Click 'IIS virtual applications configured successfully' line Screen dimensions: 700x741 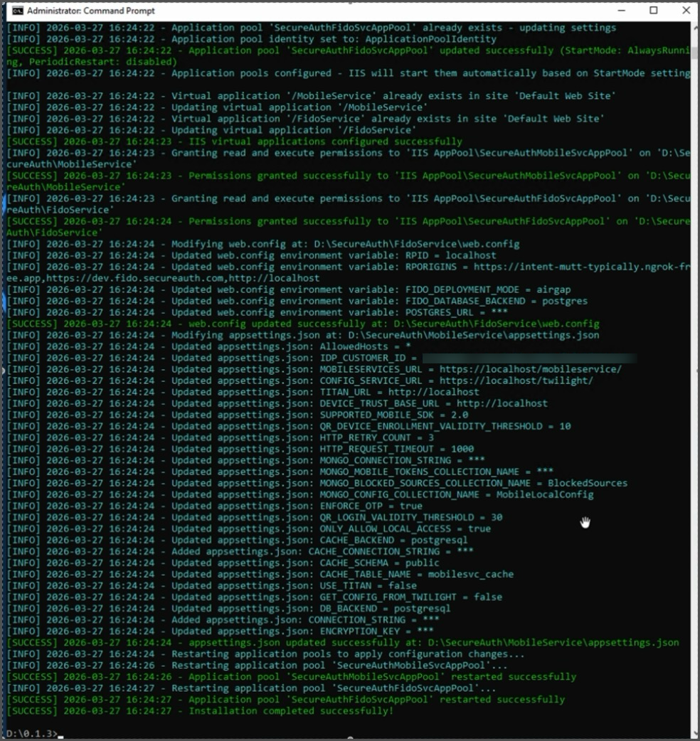coord(235,142)
